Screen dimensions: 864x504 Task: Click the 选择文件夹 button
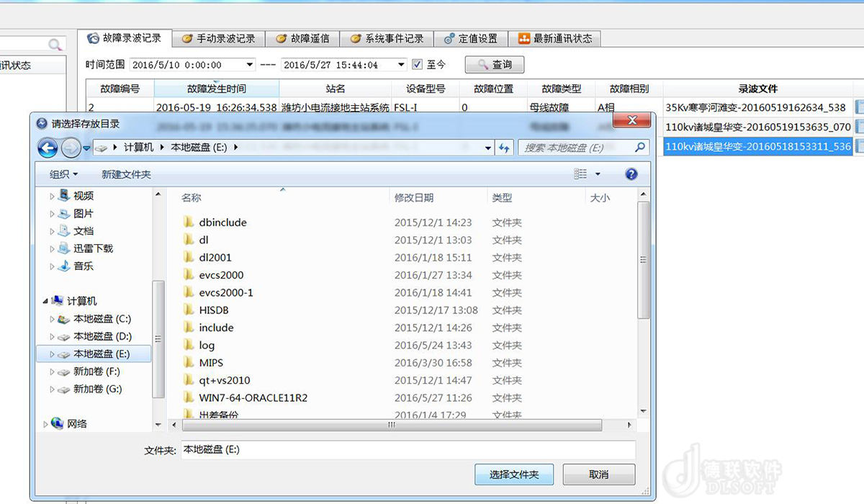click(514, 474)
